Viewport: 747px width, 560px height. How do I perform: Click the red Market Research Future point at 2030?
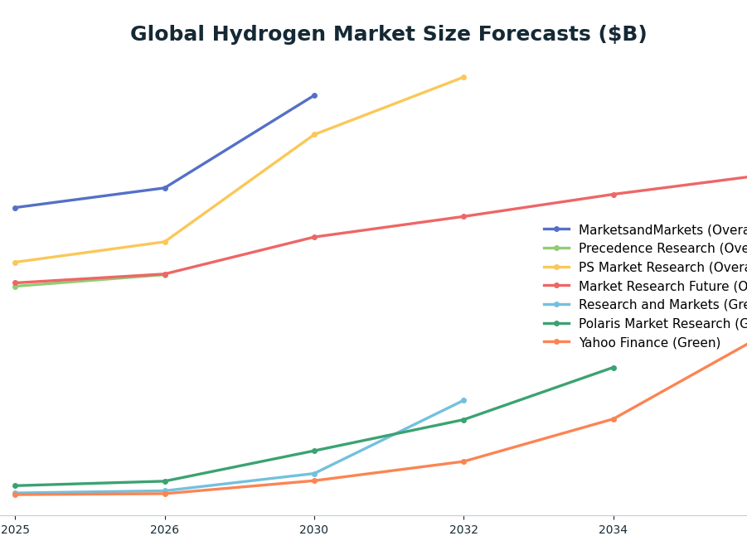(314, 237)
